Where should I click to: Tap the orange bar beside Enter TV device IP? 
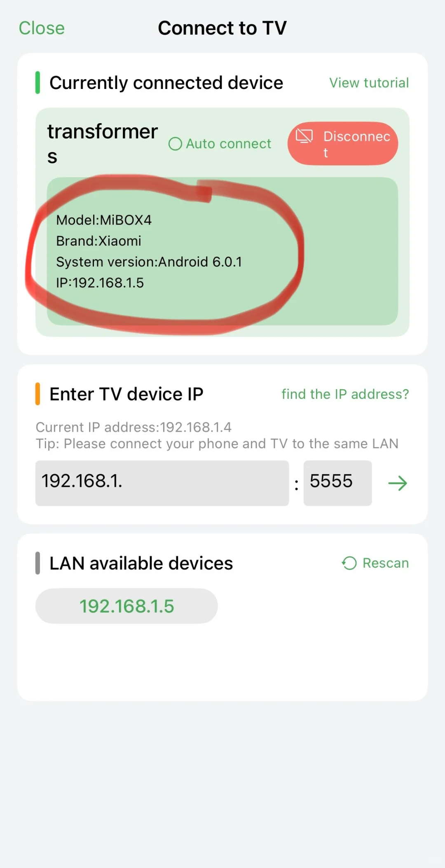click(37, 394)
